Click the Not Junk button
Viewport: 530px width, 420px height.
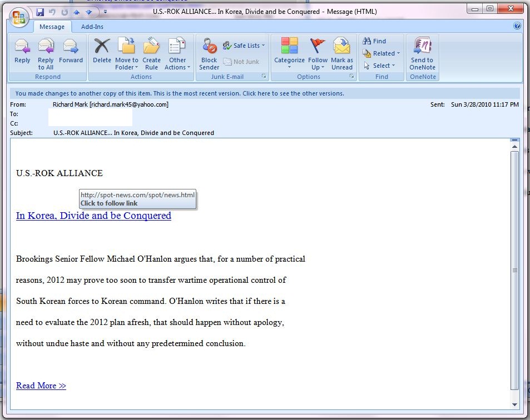pyautogui.click(x=241, y=62)
